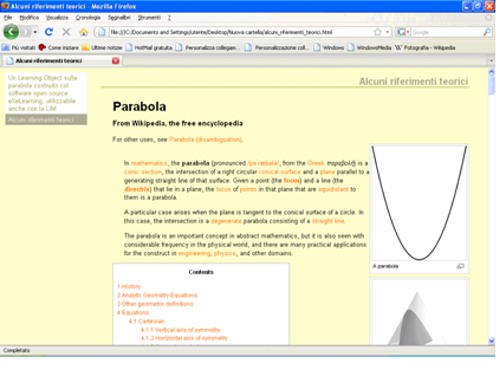Open the Segnalibri menu
This screenshot has width=500, height=372.
tap(119, 17)
